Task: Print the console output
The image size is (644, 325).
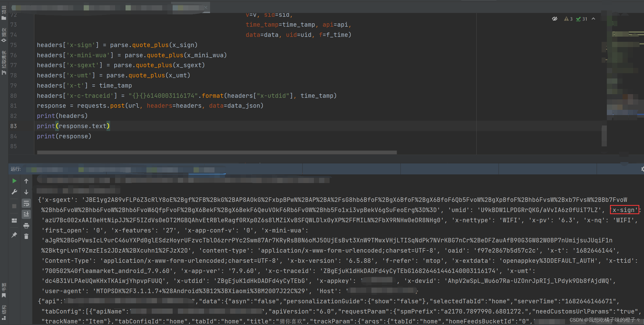Action: (x=26, y=225)
